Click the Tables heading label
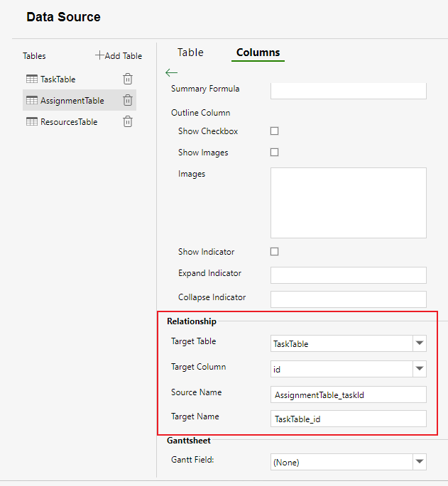 tap(34, 56)
